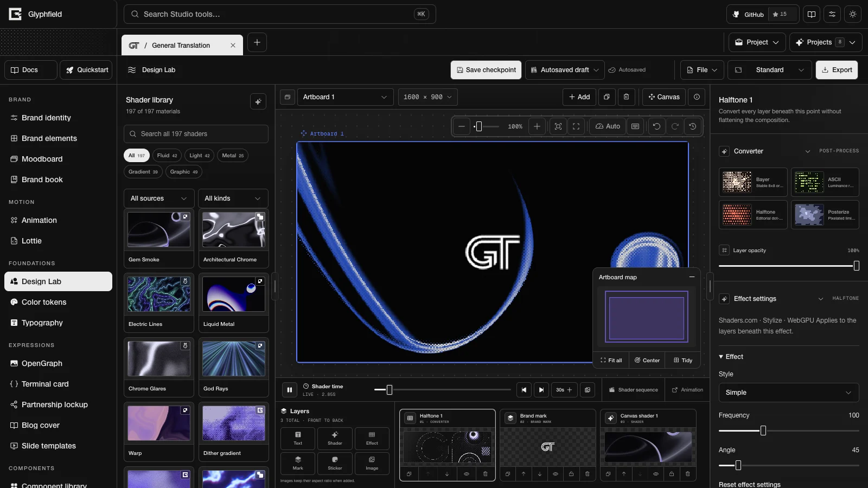Delete artboard using the trash icon
The width and height of the screenshot is (868, 488).
[626, 97]
